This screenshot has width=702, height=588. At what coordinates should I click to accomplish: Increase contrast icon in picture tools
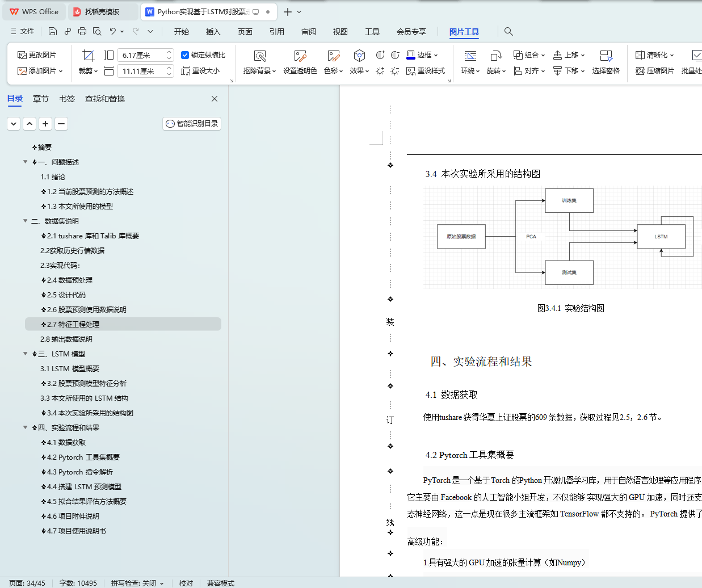tap(380, 55)
